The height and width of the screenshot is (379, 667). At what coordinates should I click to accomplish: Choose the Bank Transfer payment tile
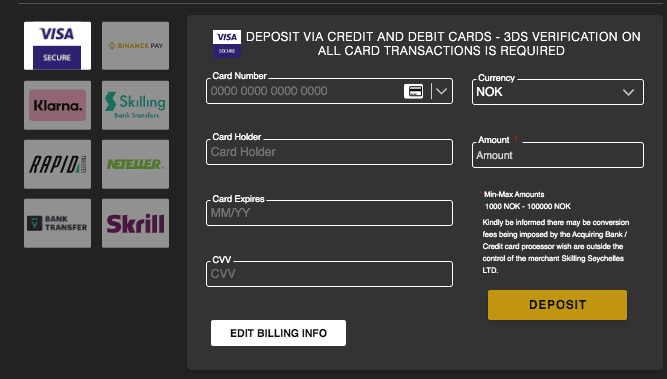(x=57, y=223)
